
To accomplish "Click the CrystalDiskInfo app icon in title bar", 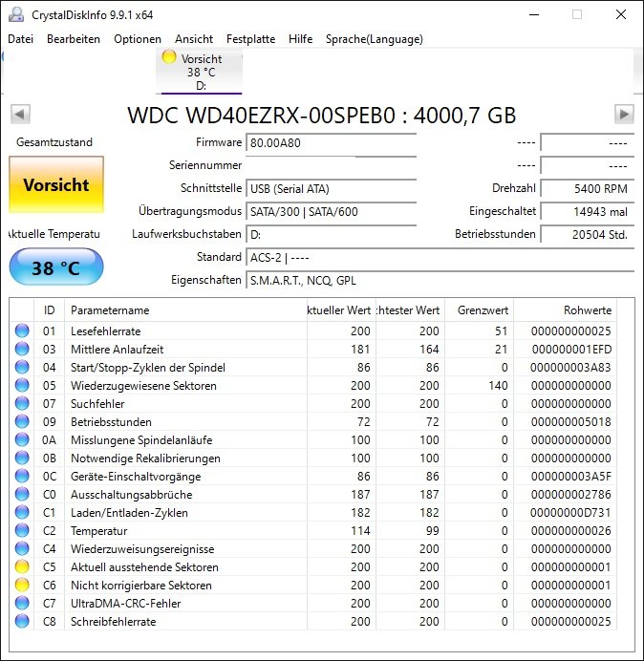I will [16, 14].
